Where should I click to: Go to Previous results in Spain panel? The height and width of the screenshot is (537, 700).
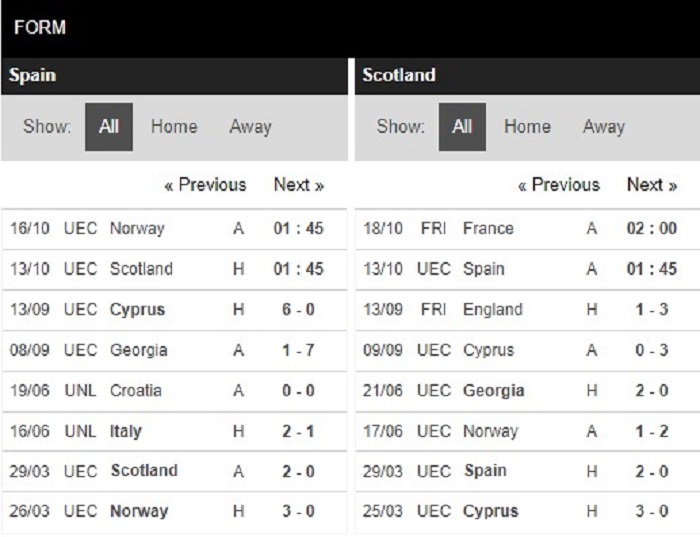pyautogui.click(x=205, y=185)
